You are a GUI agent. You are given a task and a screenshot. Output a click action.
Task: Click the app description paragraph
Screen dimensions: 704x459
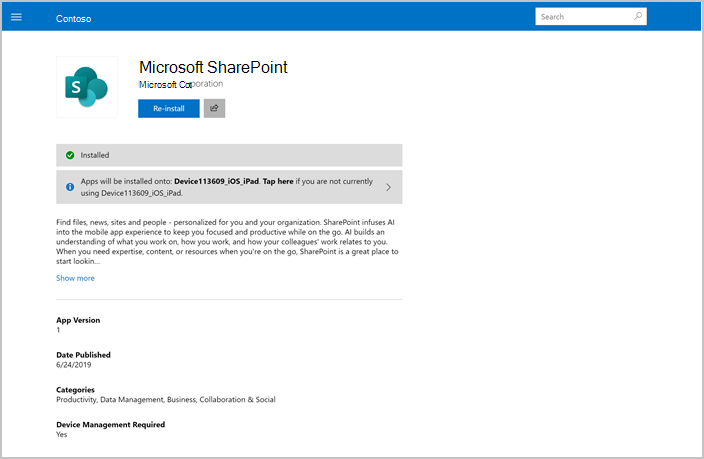pyautogui.click(x=227, y=242)
